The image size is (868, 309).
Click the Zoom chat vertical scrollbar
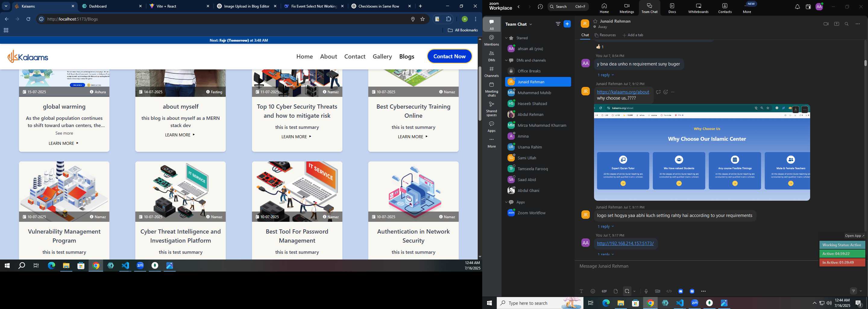865,63
